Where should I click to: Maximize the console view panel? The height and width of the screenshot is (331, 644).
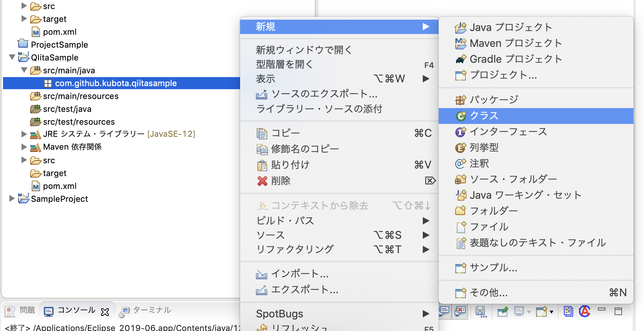point(618,311)
